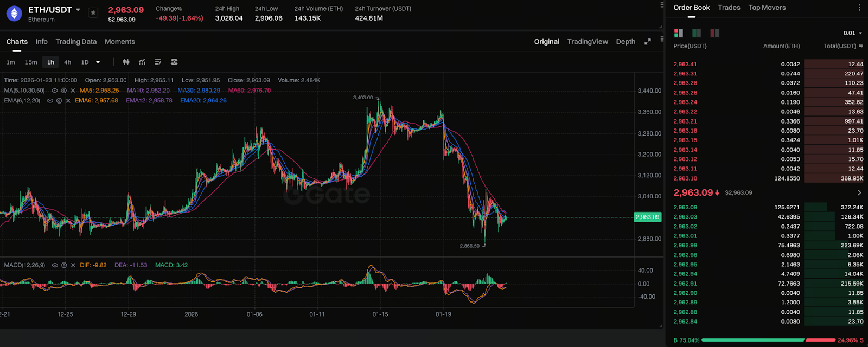Screen dimensions: 868x347
Task: Switch to the Trading Data tab
Action: tap(76, 42)
